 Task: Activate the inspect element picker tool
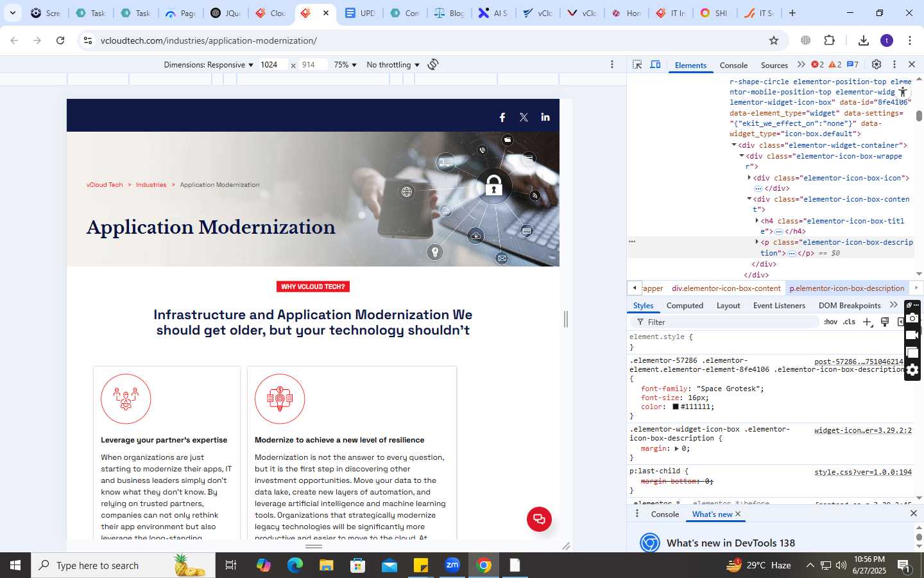[x=637, y=65]
